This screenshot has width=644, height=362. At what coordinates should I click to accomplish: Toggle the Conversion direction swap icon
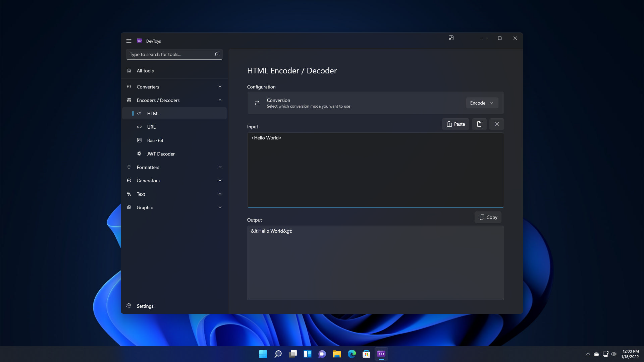click(257, 103)
